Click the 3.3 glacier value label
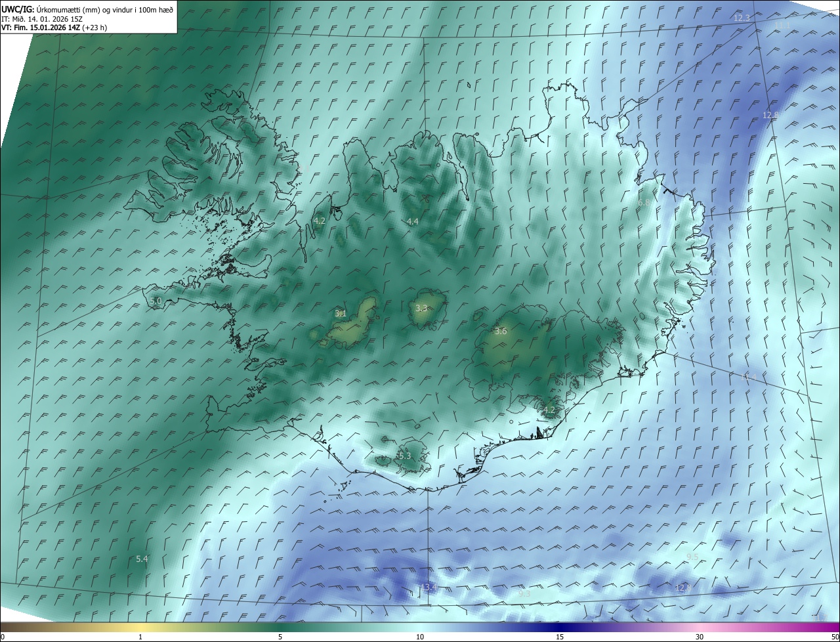The height and width of the screenshot is (642, 840). (x=421, y=308)
